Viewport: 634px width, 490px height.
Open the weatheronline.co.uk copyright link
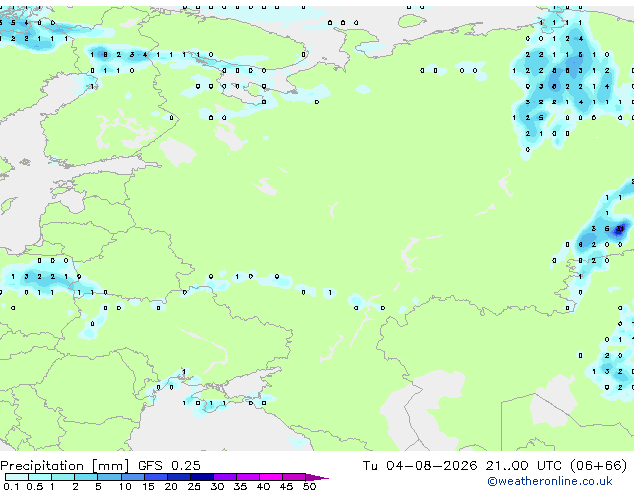coord(550,481)
